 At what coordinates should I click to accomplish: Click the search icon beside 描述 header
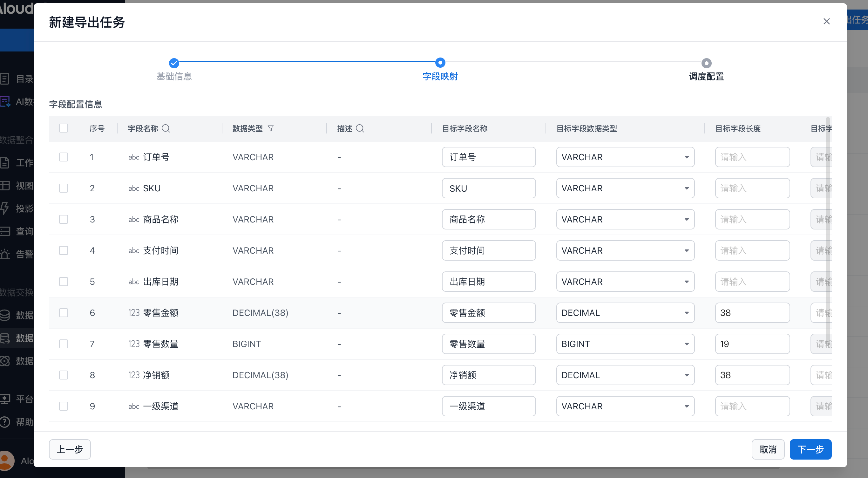click(360, 128)
